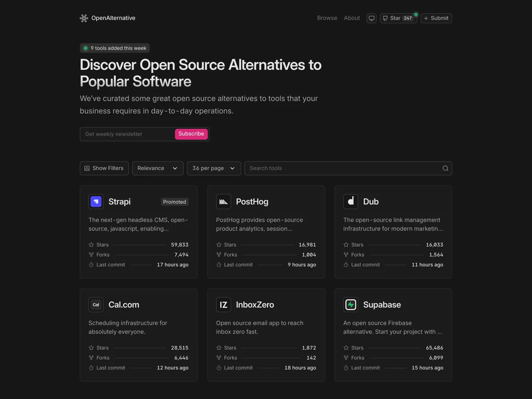Screen dimensions: 532x399
Task: Expand the Relevance sort dropdown
Action: pos(158,168)
